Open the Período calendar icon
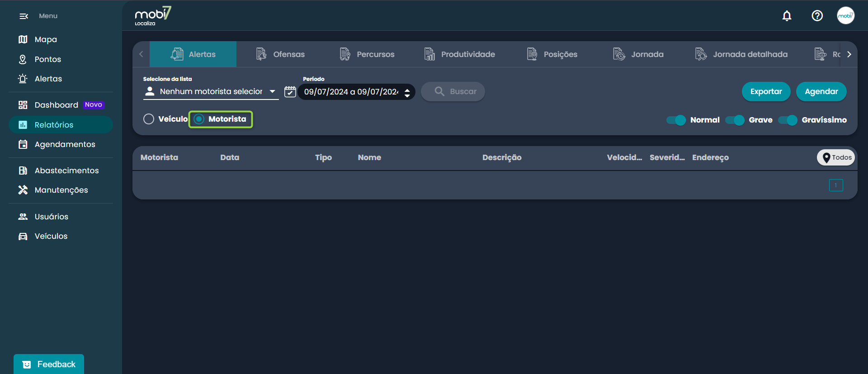 (290, 92)
